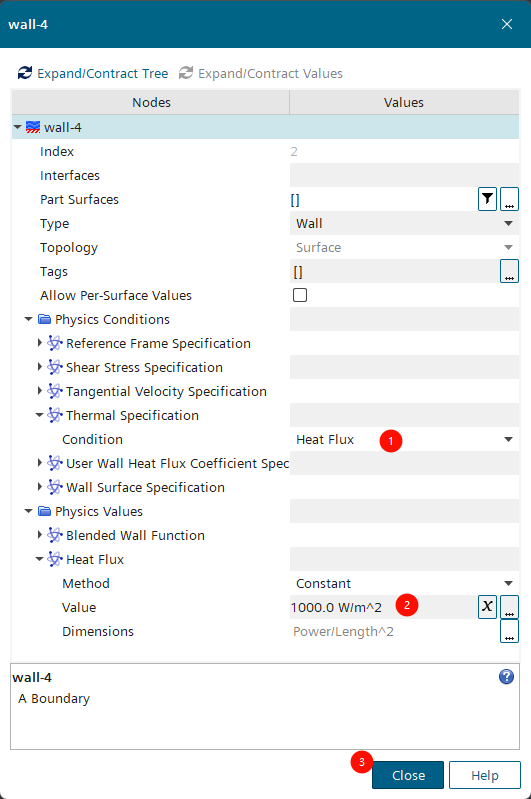Open the Heat Flux Value ellipsis button
The image size is (531, 799).
509,606
